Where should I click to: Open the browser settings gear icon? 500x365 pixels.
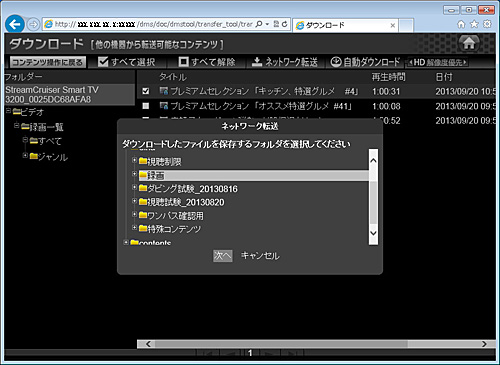pyautogui.click(x=487, y=24)
